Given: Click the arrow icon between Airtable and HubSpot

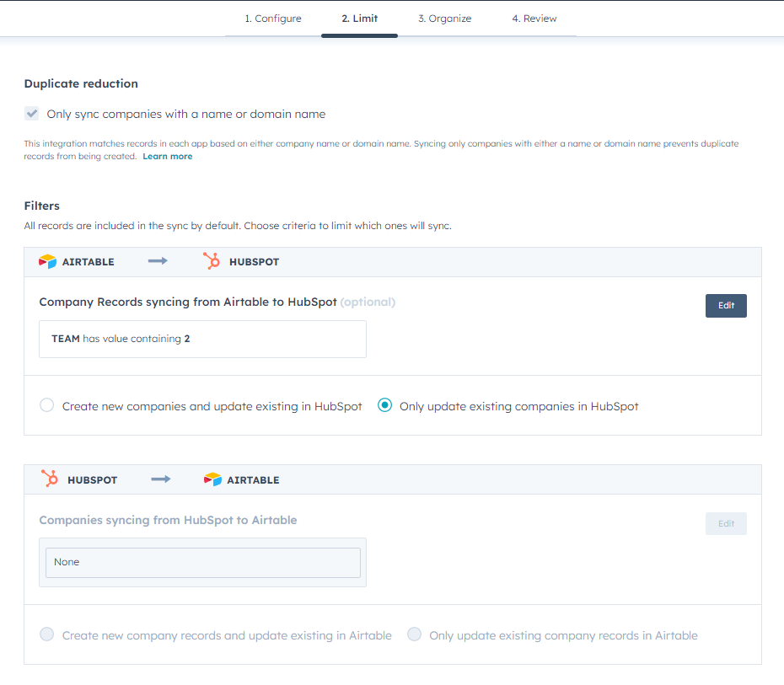Looking at the screenshot, I should click(x=157, y=261).
